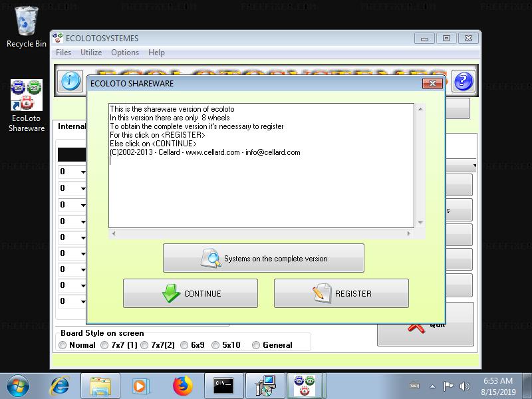This screenshot has height=399, width=532.
Task: Open the Help menu
Action: tap(156, 53)
